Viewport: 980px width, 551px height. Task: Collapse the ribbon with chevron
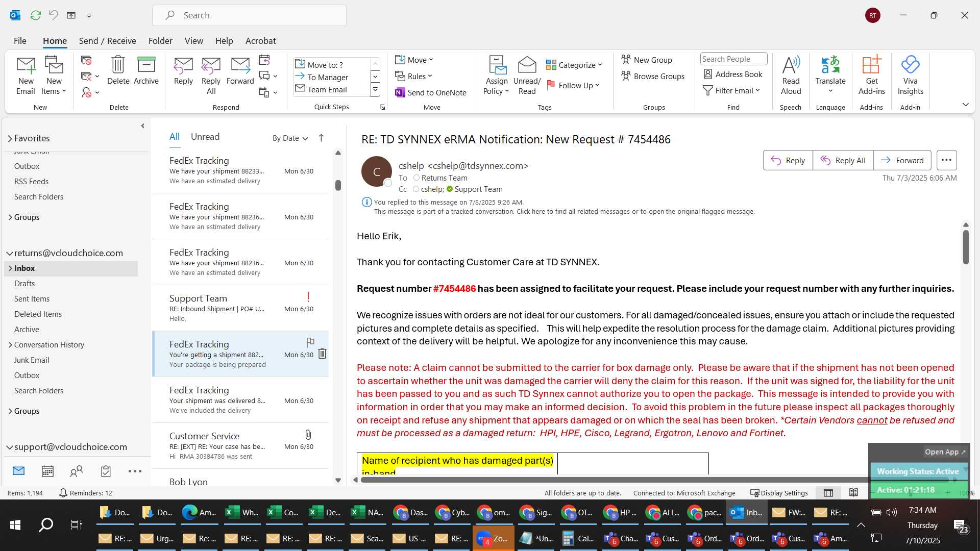pos(965,105)
